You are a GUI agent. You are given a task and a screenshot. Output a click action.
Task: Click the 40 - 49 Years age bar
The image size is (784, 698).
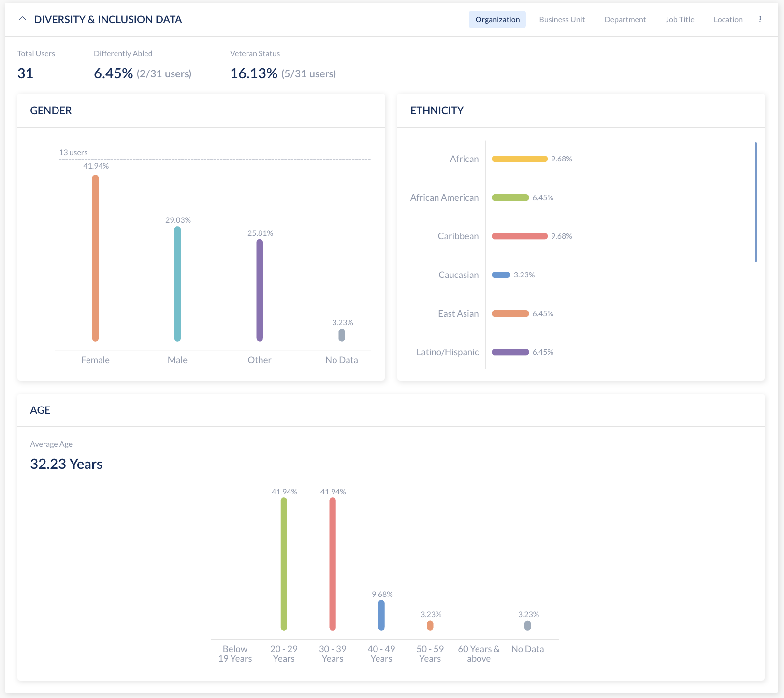381,615
